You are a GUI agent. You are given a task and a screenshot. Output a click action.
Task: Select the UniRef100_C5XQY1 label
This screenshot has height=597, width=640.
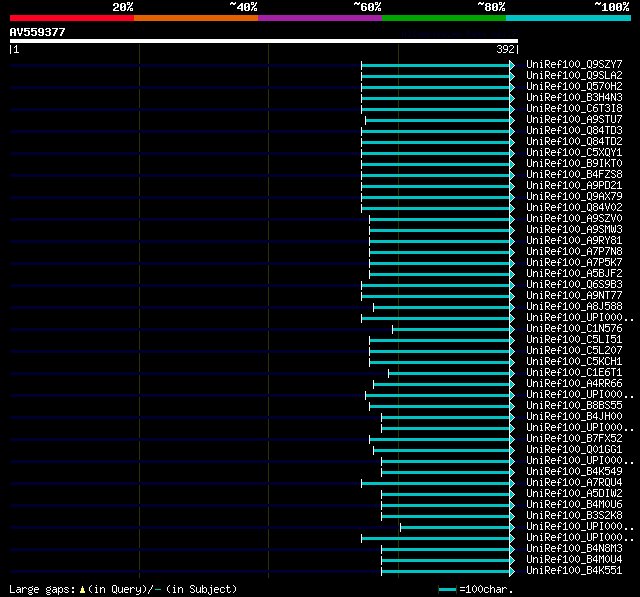(x=574, y=153)
